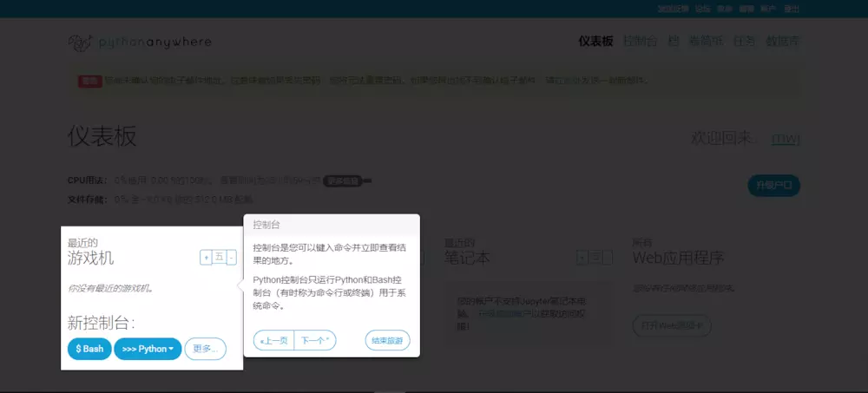Screen dimensions: 868x393
Task: Click the CPU用法 label
Action: (x=88, y=180)
